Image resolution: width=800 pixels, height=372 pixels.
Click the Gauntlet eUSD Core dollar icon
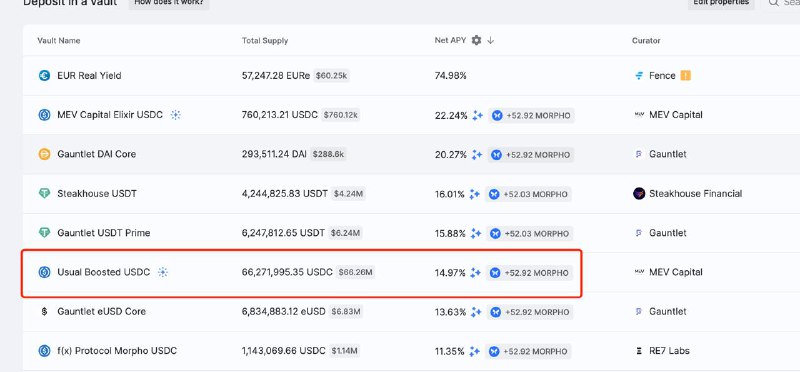pos(44,311)
